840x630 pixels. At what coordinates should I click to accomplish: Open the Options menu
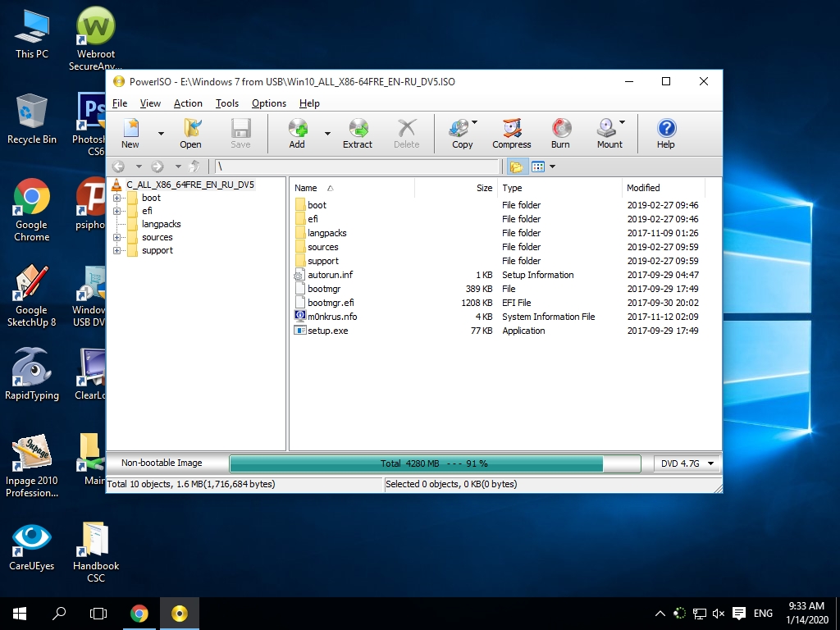click(x=267, y=103)
